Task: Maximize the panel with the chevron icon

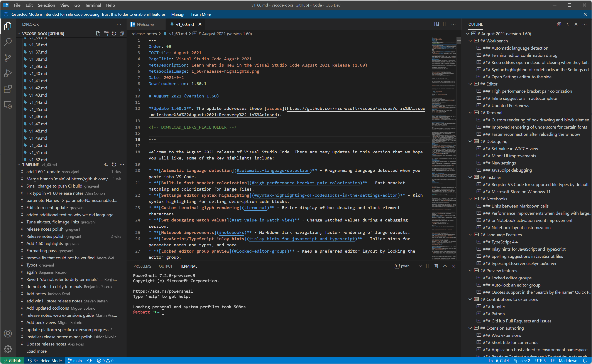Action: (445, 266)
